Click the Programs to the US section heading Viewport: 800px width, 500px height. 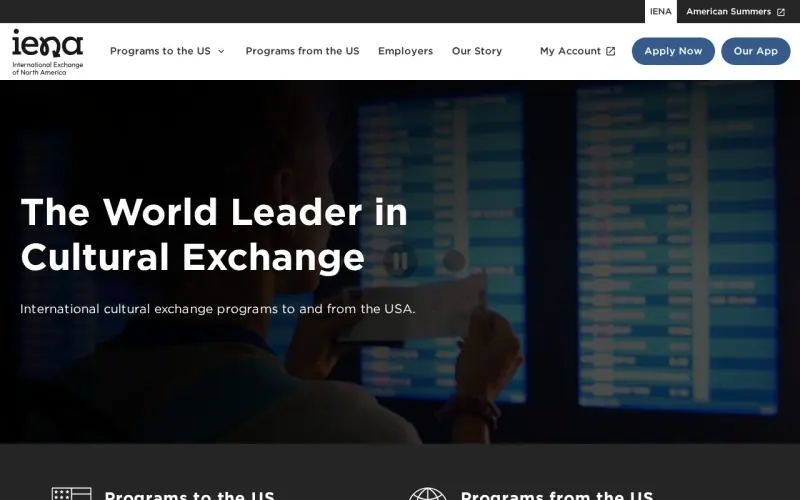(x=189, y=495)
